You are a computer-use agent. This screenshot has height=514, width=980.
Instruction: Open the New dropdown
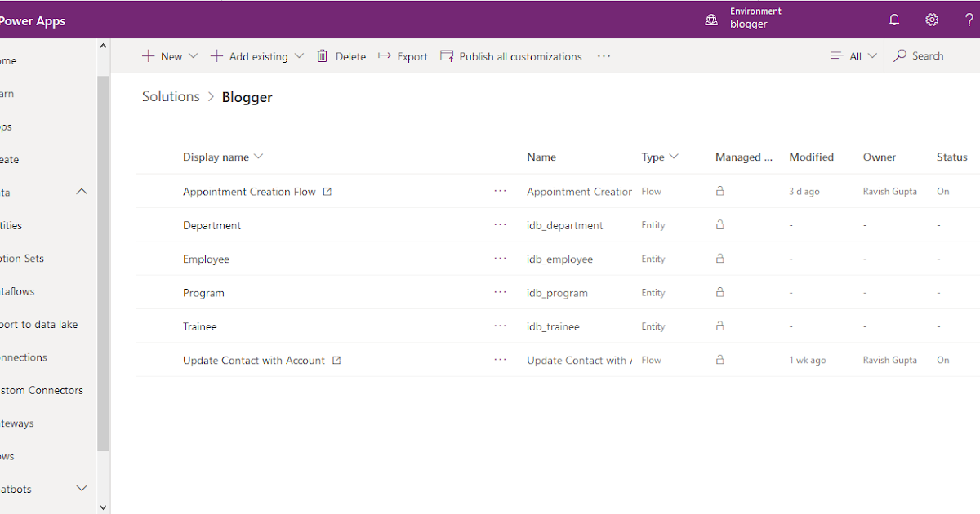194,55
